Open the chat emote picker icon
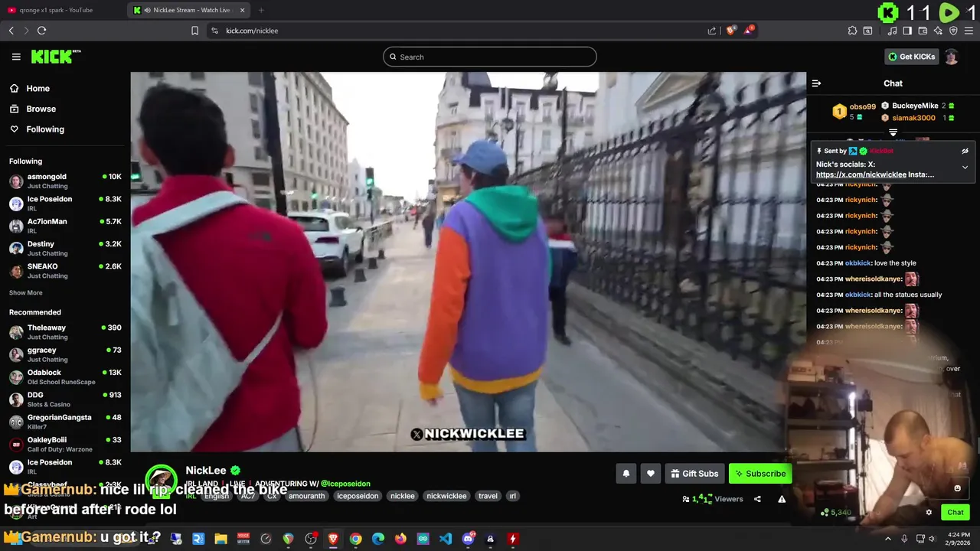980x551 pixels. click(957, 488)
